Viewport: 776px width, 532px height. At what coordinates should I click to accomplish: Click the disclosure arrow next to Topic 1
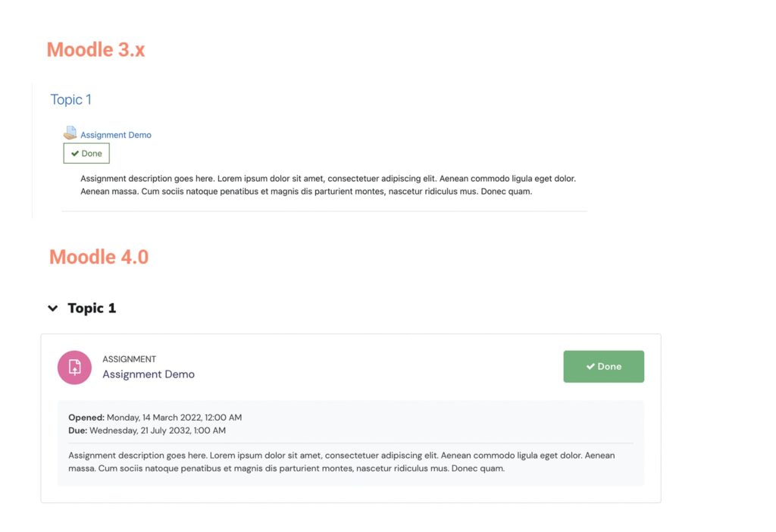[52, 308]
